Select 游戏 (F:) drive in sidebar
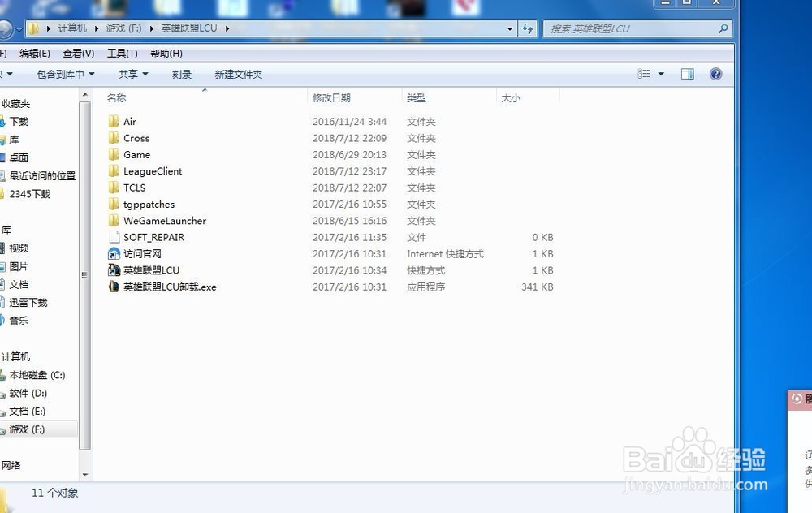The height and width of the screenshot is (513, 812). coord(27,429)
